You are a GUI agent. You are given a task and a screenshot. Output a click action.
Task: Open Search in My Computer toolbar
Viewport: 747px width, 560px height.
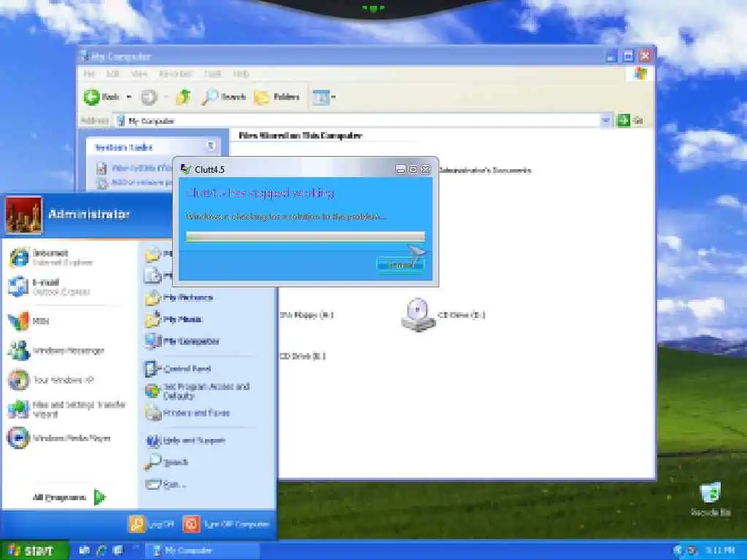(223, 97)
